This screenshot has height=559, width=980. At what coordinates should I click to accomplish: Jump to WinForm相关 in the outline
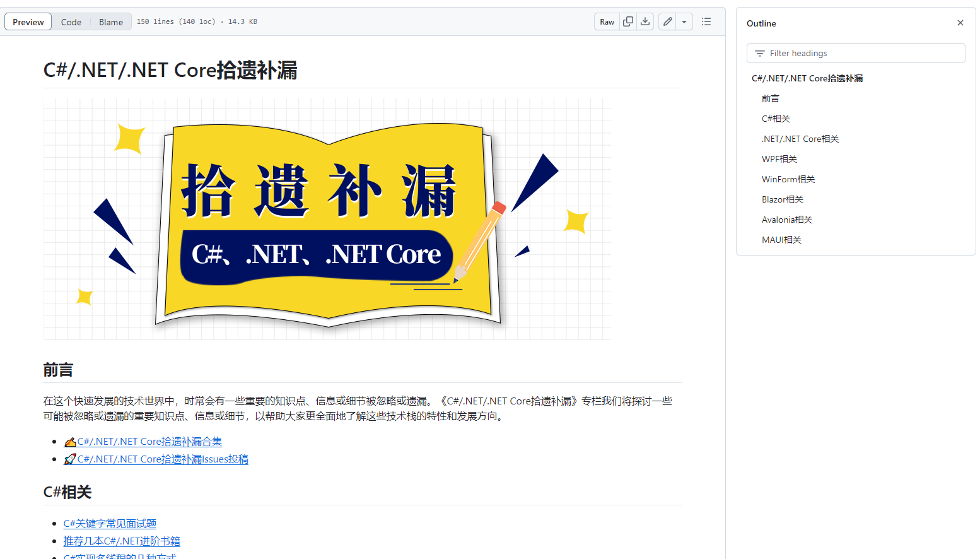point(788,179)
